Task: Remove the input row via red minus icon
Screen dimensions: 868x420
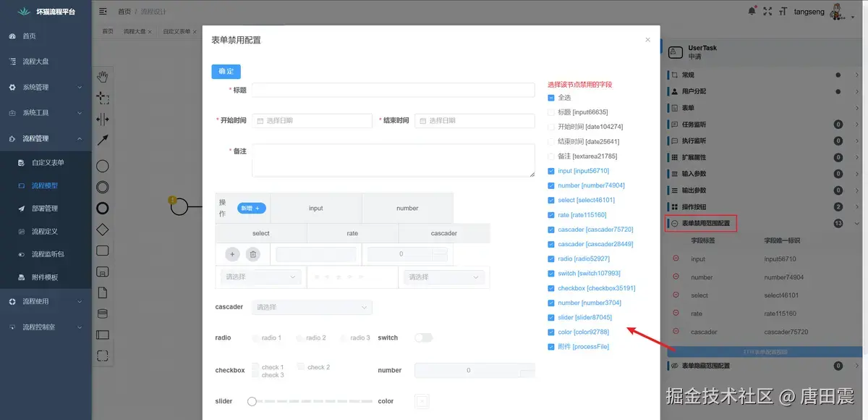Action: [676, 259]
